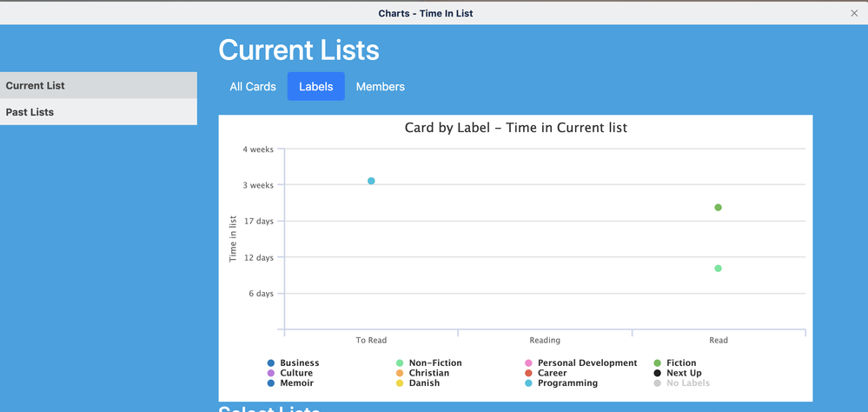The width and height of the screenshot is (868, 412).
Task: Click the 3 weeks axis label
Action: (258, 185)
